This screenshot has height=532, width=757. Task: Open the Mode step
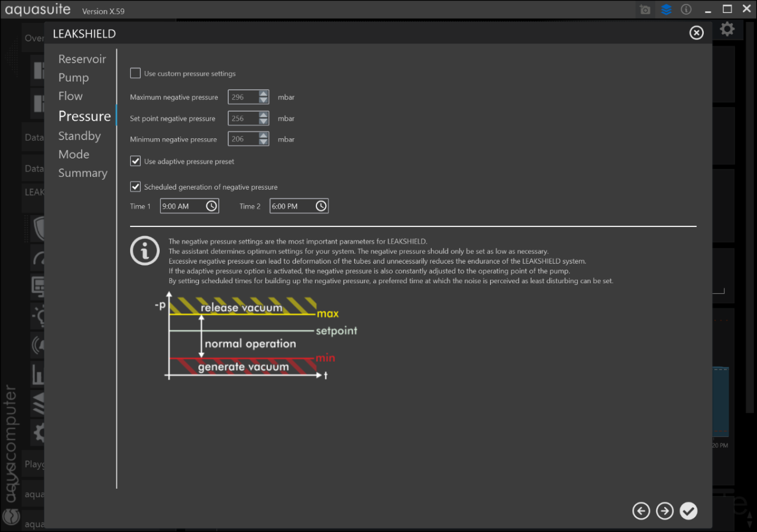pyautogui.click(x=74, y=154)
